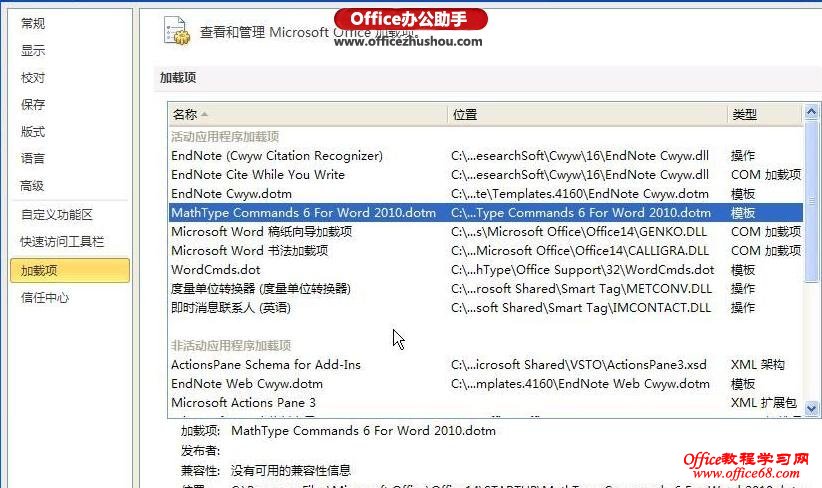Click the CALLIGRA.DLL location path
The height and width of the screenshot is (488, 822).
580,251
